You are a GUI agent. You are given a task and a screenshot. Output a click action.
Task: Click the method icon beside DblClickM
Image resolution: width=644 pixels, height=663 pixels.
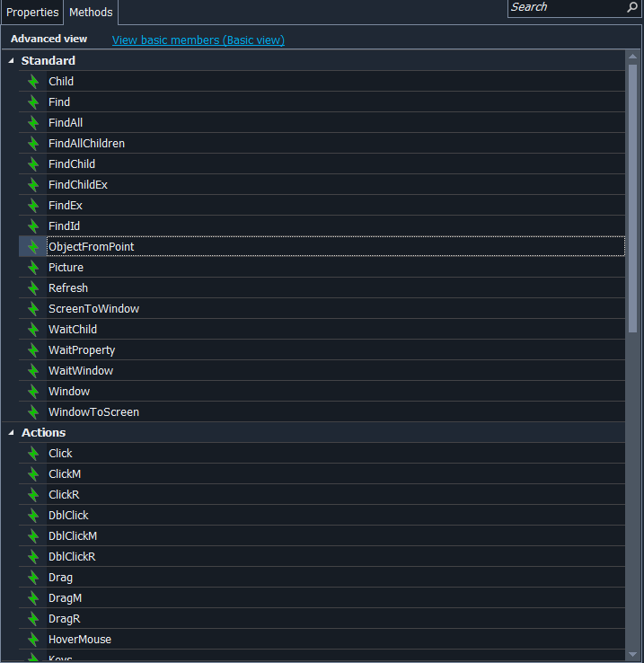pyautogui.click(x=33, y=536)
